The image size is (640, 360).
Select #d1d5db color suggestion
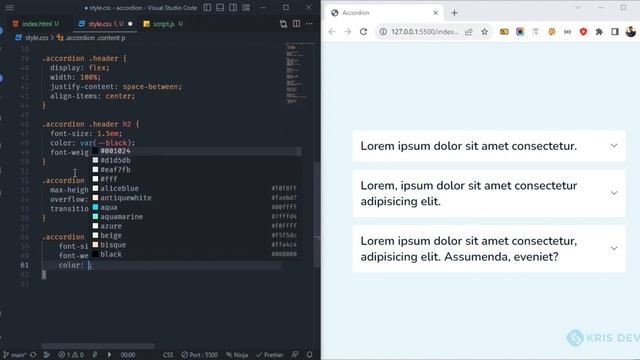click(x=197, y=160)
